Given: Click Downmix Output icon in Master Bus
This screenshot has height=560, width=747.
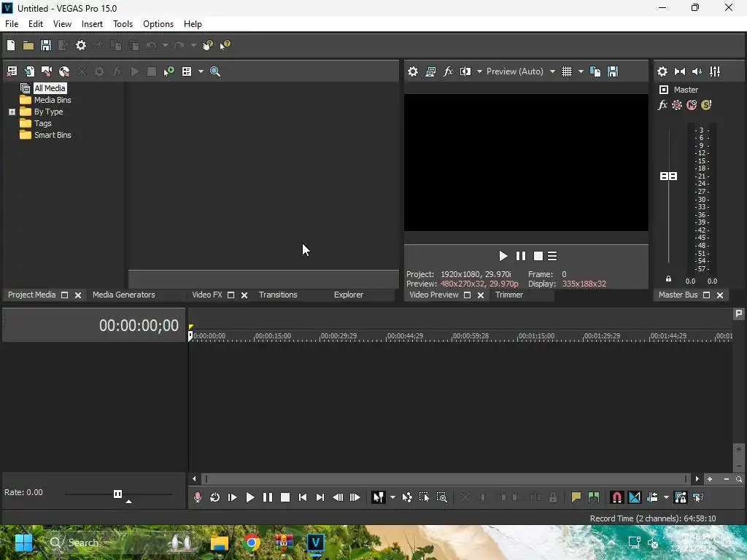Looking at the screenshot, I should click(680, 71).
